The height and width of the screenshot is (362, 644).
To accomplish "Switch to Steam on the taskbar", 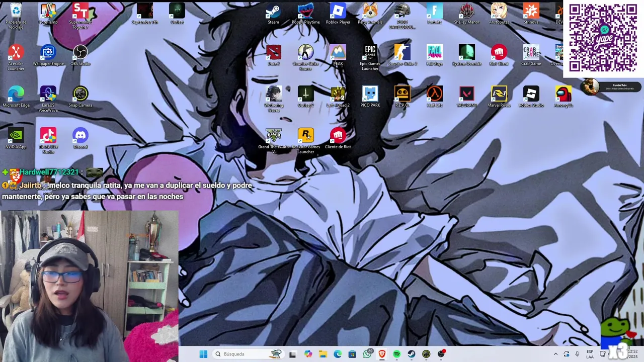I will [x=412, y=354].
